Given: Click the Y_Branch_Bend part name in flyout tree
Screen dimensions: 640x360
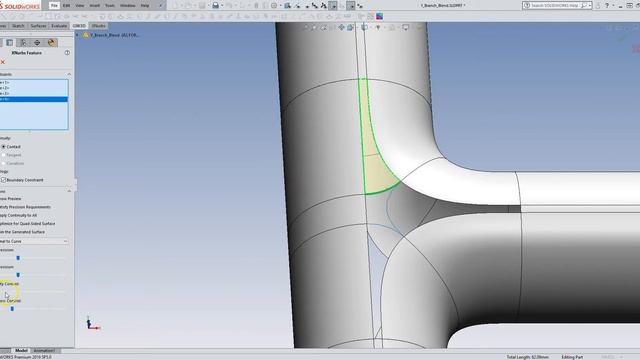Looking at the screenshot, I should tap(115, 35).
